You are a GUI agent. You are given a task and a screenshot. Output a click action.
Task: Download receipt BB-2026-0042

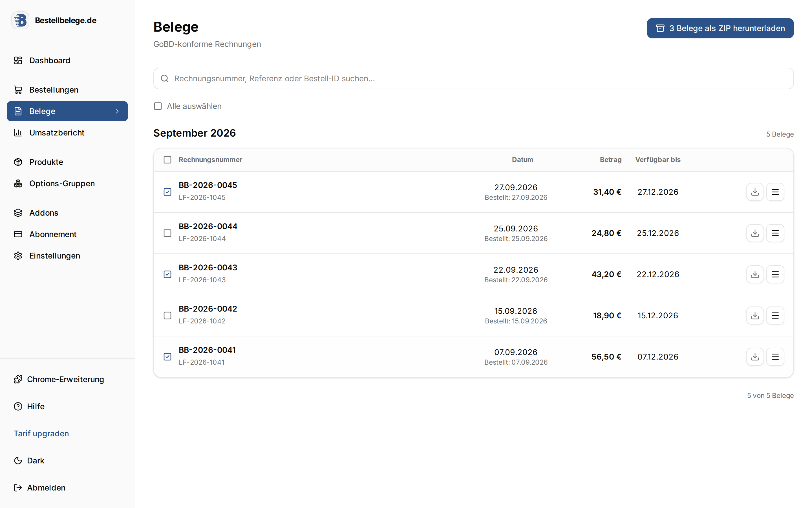point(754,316)
